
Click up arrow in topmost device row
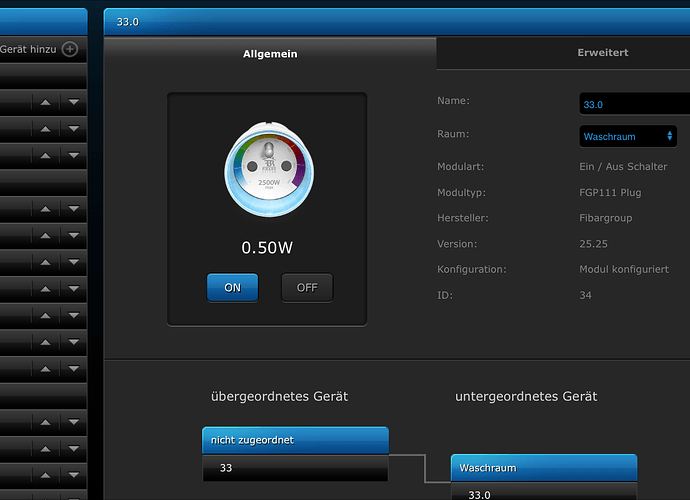coord(45,101)
